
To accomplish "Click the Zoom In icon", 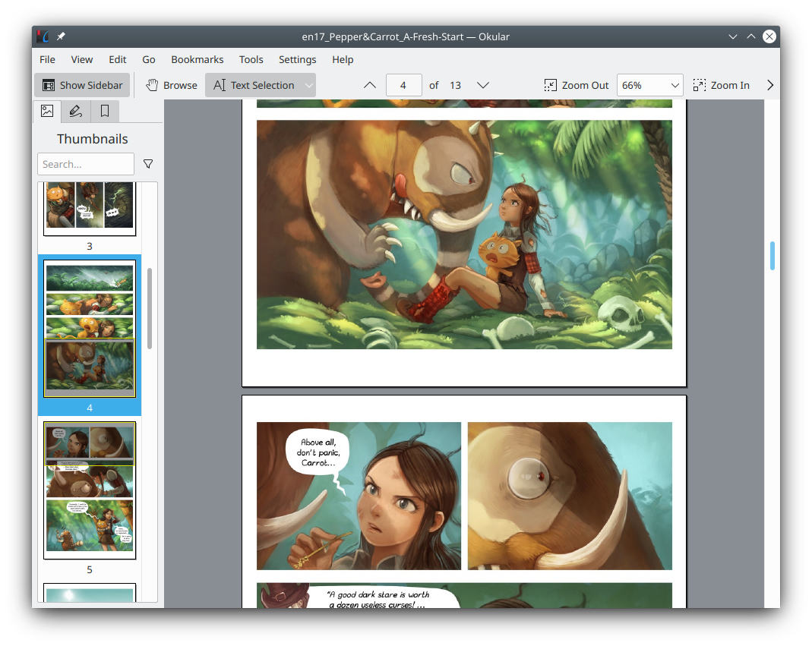I will tap(699, 85).
